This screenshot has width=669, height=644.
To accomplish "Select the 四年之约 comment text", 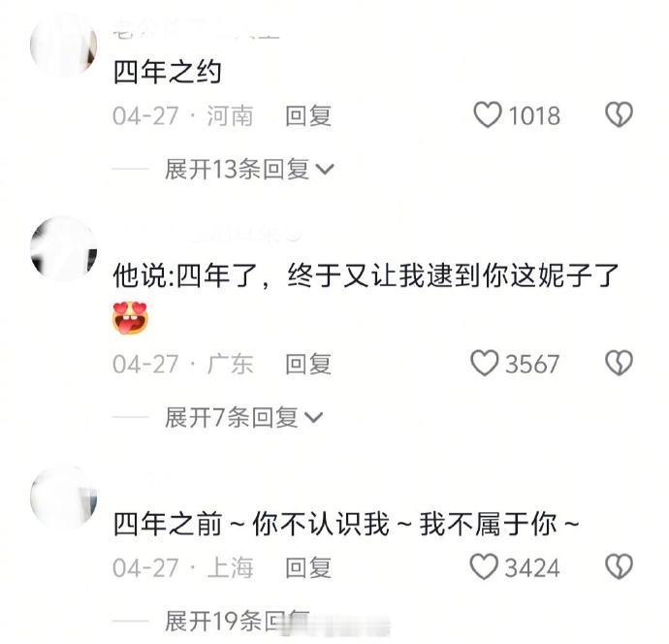I will [x=167, y=71].
